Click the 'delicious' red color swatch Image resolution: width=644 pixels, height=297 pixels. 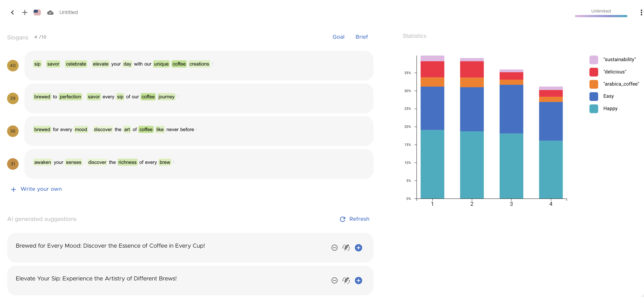594,72
